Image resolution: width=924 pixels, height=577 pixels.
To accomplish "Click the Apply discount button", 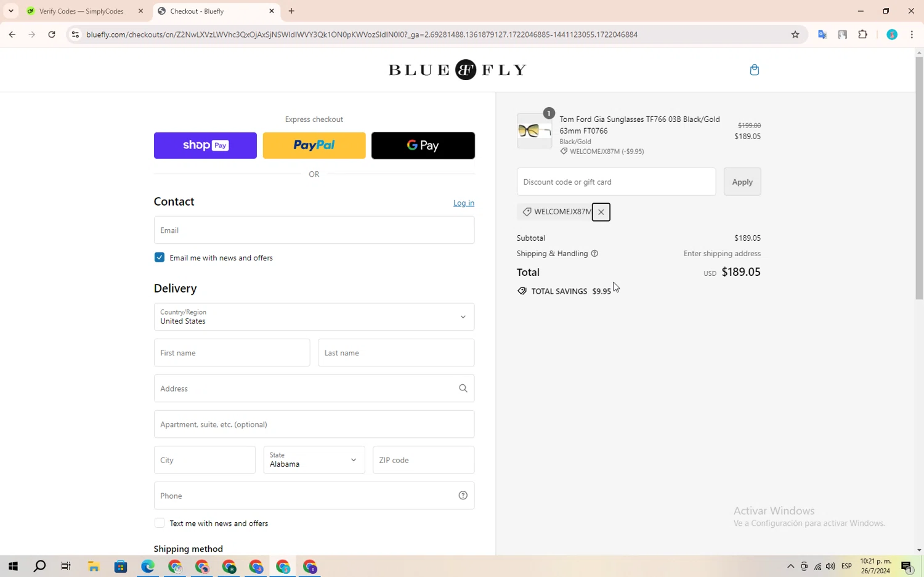I will pos(742,182).
